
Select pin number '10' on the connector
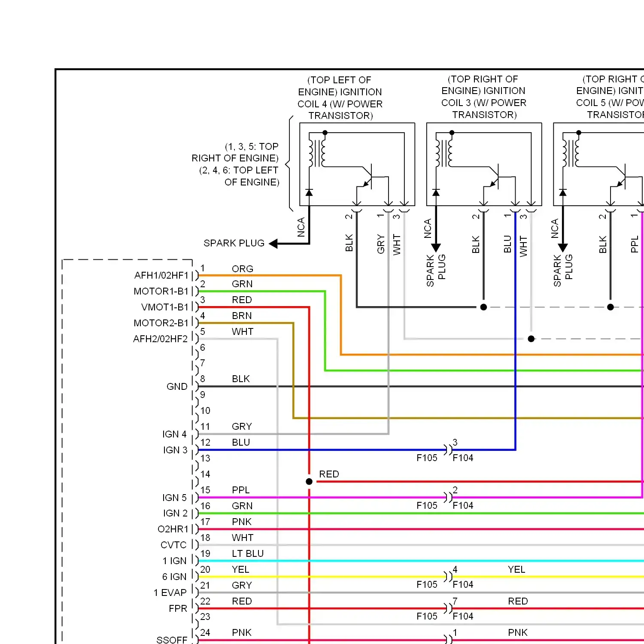coord(205,410)
